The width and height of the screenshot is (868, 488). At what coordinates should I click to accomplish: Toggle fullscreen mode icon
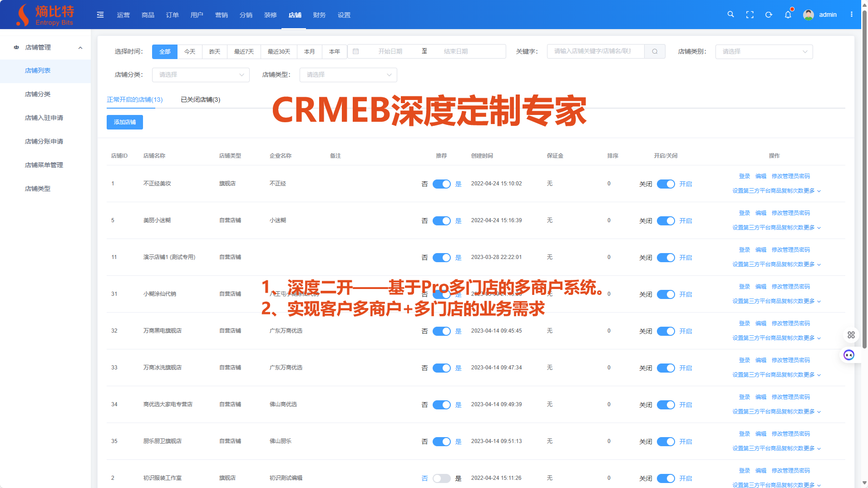pyautogui.click(x=750, y=15)
